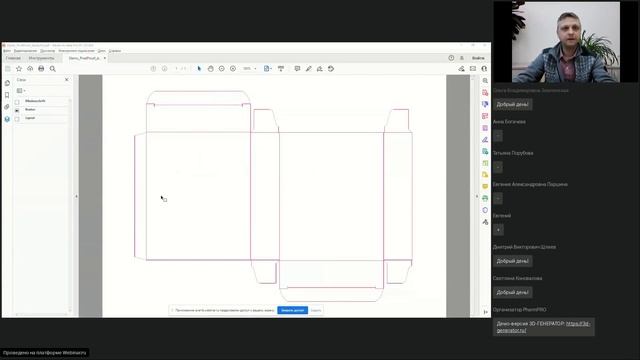
Task: Open the Edit menu
Action: click(25, 51)
